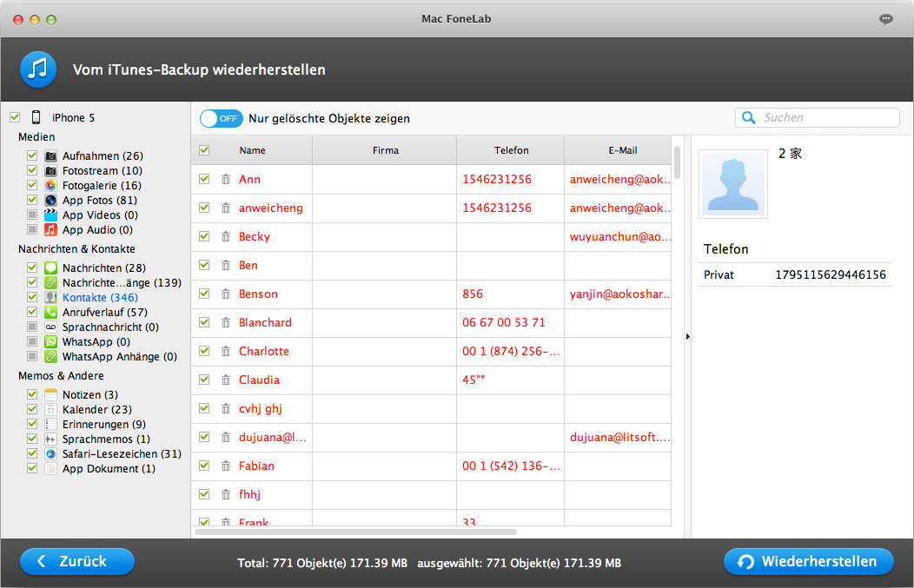Toggle Nur gelöschte Objekte zeigen switch
The width and height of the screenshot is (914, 588).
click(x=221, y=118)
